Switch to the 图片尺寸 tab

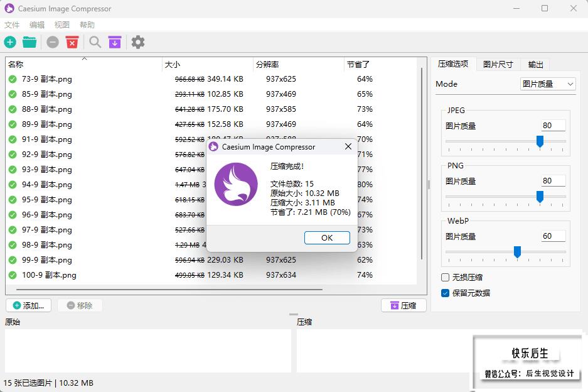tap(498, 64)
